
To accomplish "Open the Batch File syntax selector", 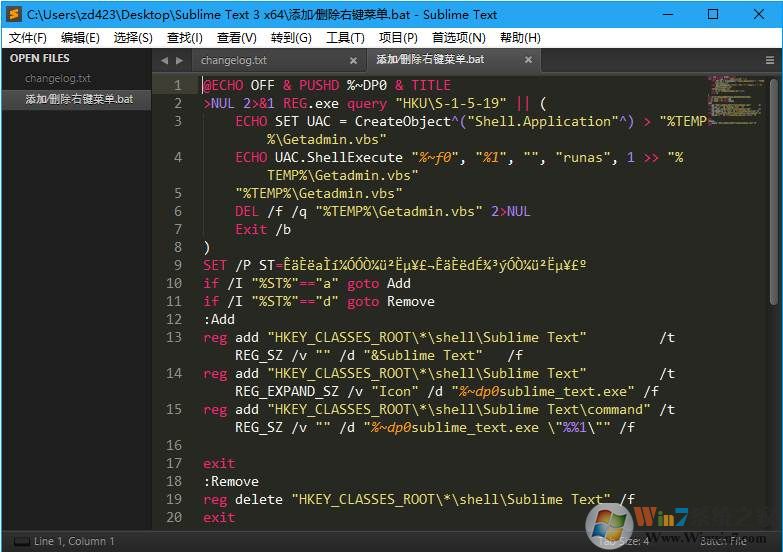I will [x=723, y=541].
